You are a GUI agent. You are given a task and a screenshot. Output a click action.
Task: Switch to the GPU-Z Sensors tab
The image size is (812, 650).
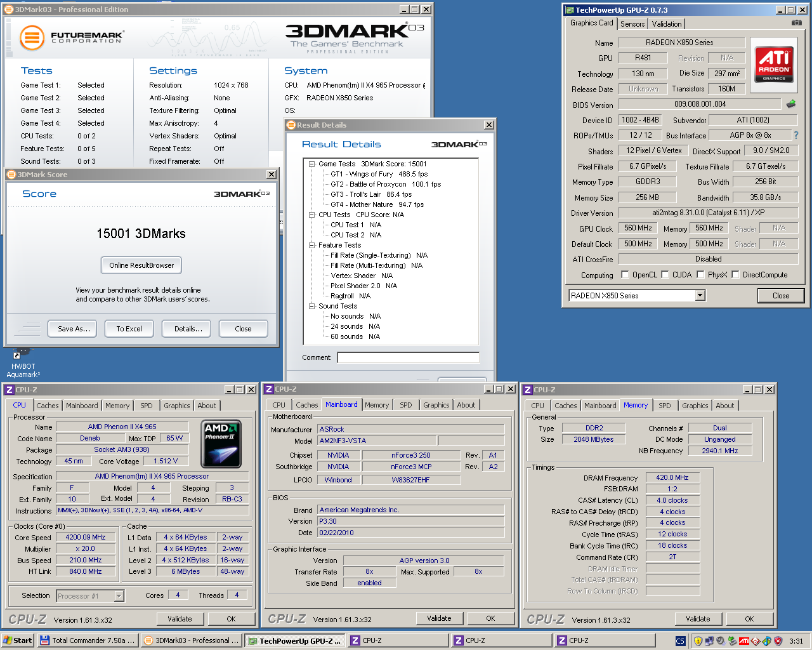(632, 24)
